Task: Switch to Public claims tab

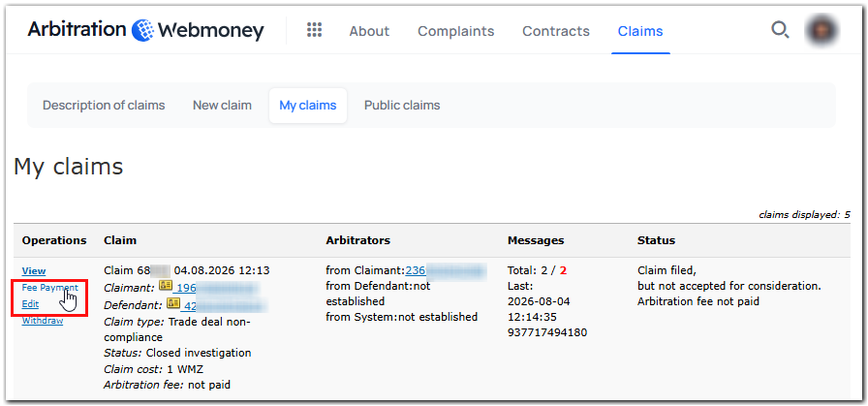Action: coord(402,106)
